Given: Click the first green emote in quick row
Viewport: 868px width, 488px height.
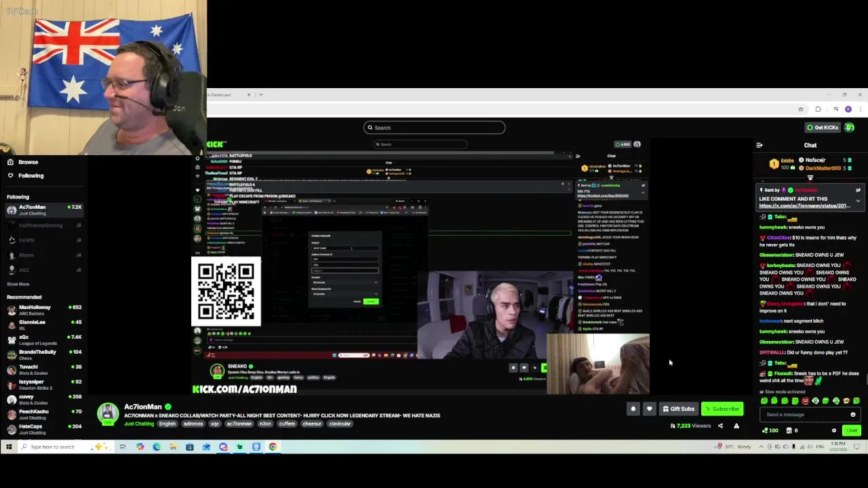Looking at the screenshot, I should (x=764, y=401).
